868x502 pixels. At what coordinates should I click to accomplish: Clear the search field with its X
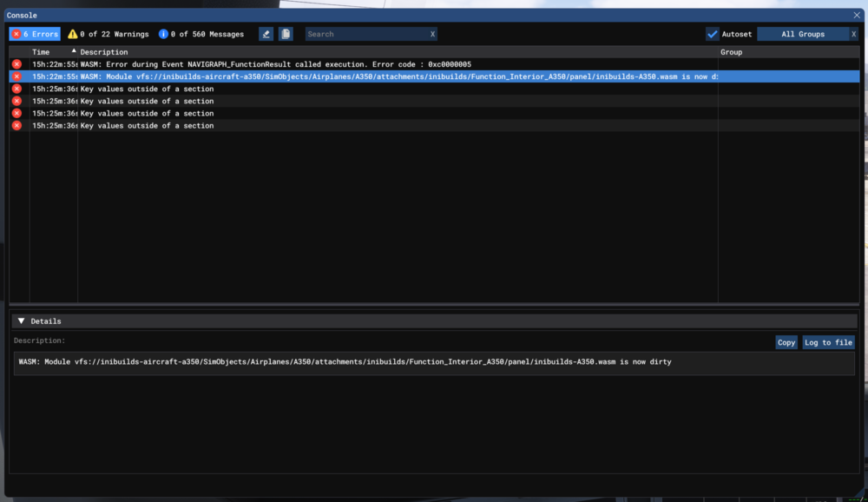coord(432,34)
